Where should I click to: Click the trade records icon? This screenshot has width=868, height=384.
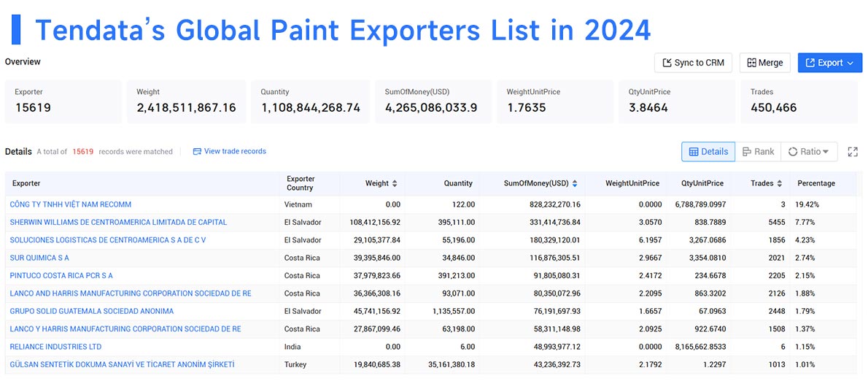pos(196,151)
